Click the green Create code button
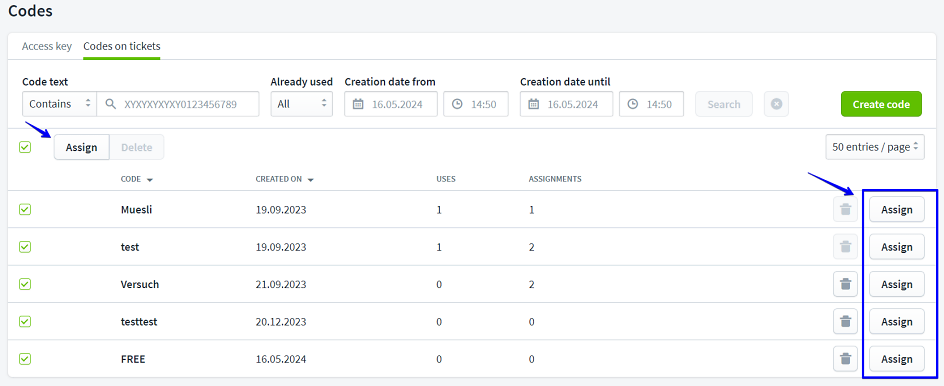944x386 pixels. pos(881,104)
